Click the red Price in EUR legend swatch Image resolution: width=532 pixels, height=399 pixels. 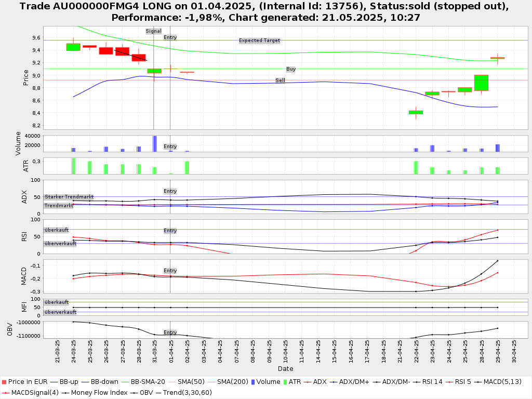[4, 382]
